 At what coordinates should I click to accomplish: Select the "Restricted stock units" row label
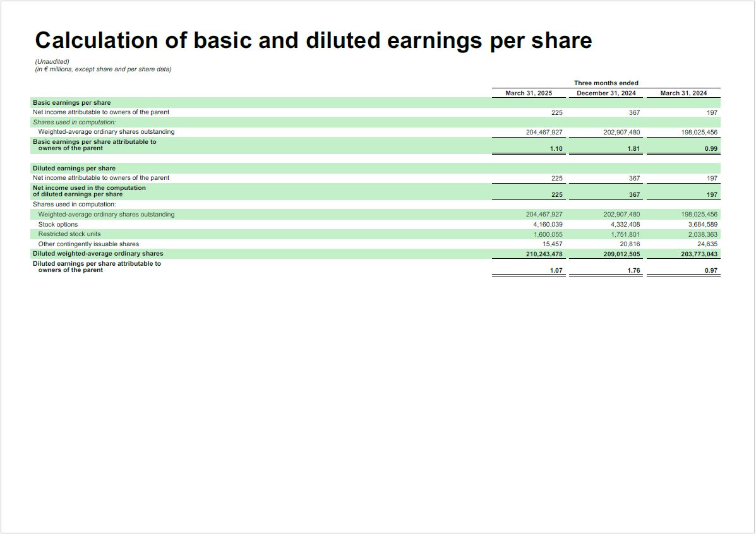click(69, 234)
